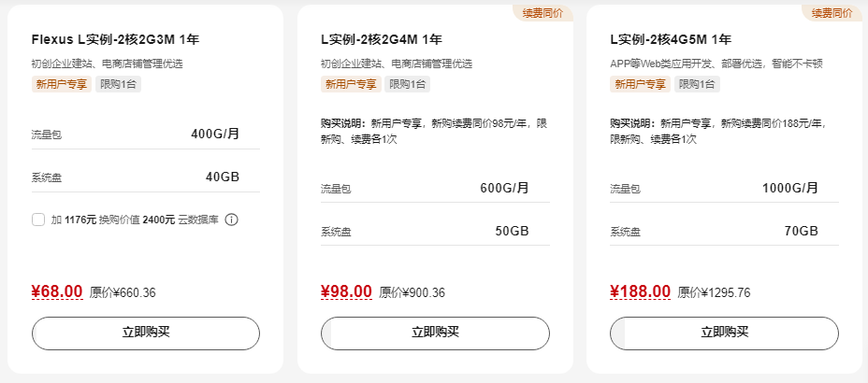Click the ¥68.00 price
The image size is (868, 383).
pyautogui.click(x=57, y=291)
